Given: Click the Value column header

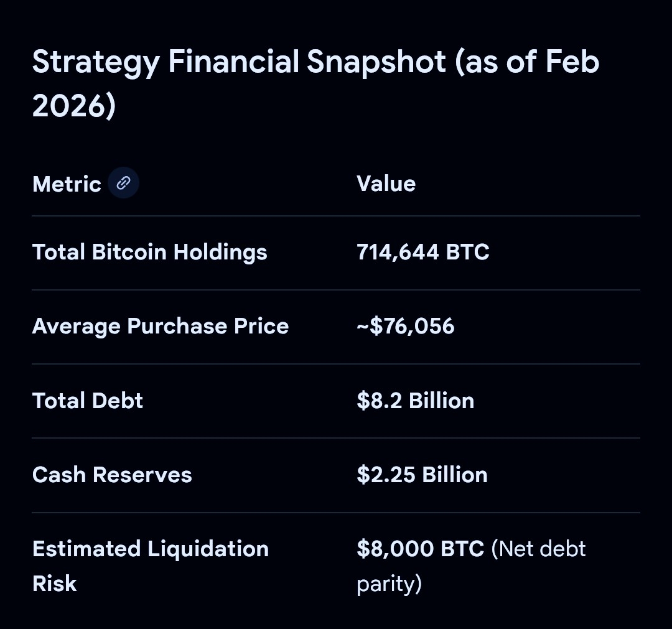Looking at the screenshot, I should click(x=386, y=184).
